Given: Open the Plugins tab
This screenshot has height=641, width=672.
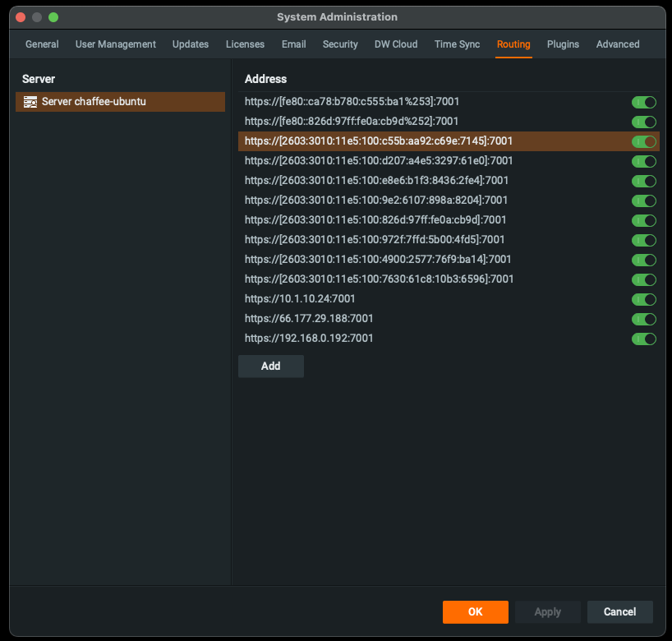Looking at the screenshot, I should coord(563,44).
